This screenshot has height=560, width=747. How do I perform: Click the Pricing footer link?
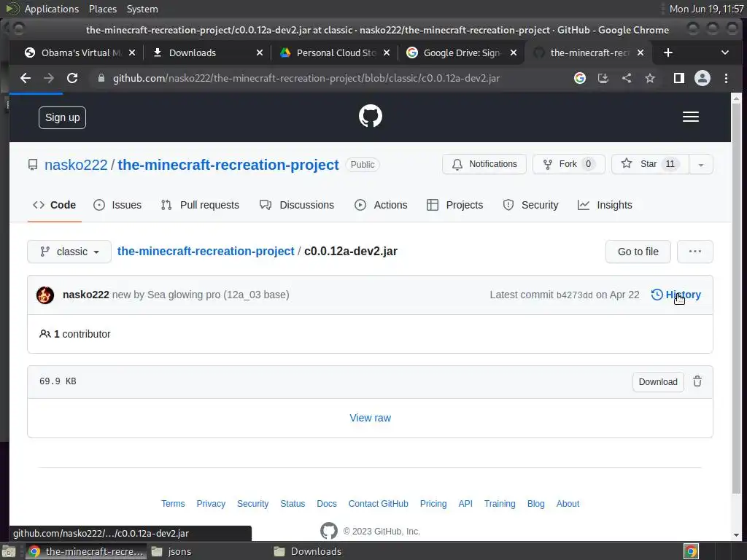(x=433, y=504)
